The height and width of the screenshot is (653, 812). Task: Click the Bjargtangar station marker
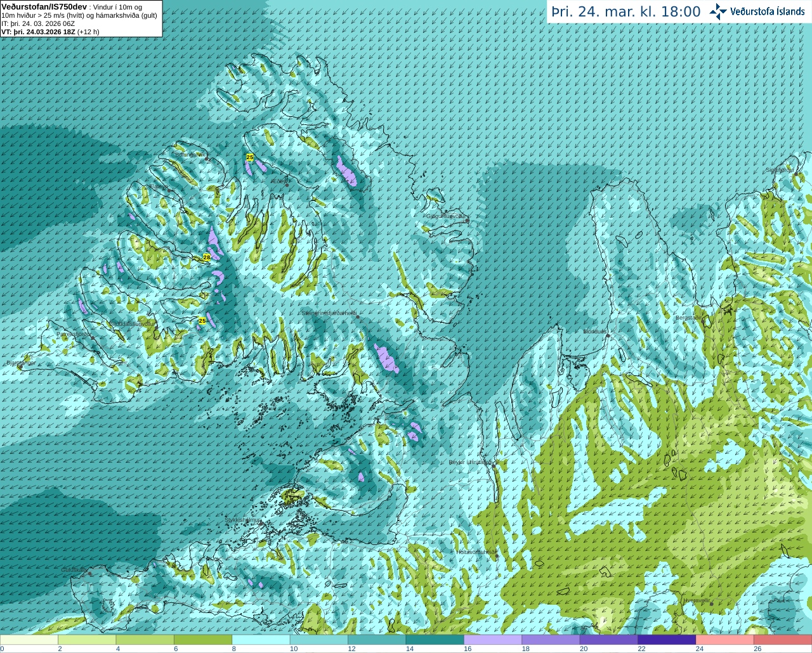[x=20, y=368]
